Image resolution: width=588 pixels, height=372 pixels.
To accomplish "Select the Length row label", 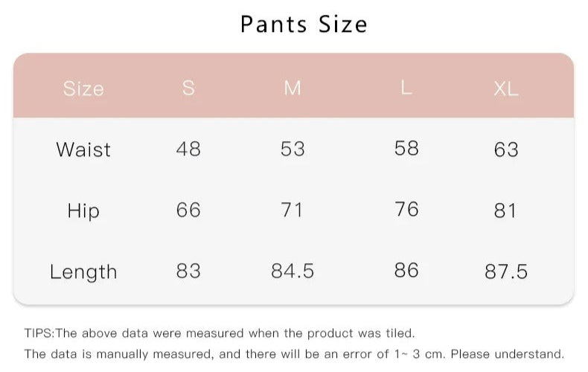I will 83,272.
